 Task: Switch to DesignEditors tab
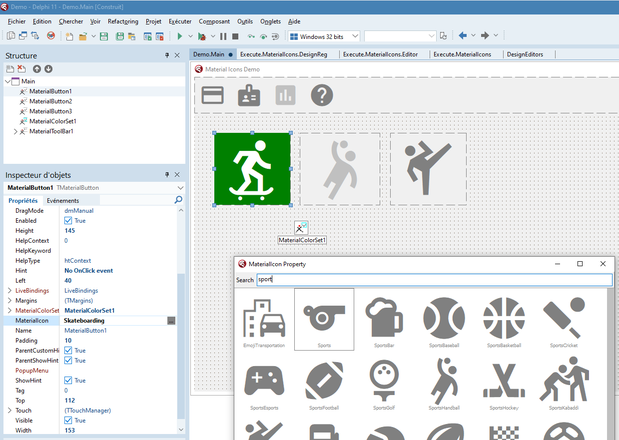pyautogui.click(x=525, y=54)
